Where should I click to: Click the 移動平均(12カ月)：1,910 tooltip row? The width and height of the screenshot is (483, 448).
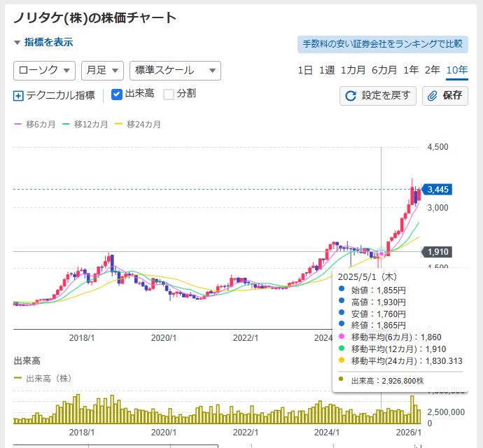tap(392, 349)
